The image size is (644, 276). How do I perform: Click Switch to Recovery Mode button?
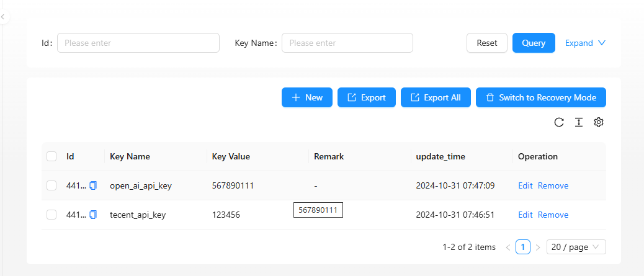click(540, 97)
